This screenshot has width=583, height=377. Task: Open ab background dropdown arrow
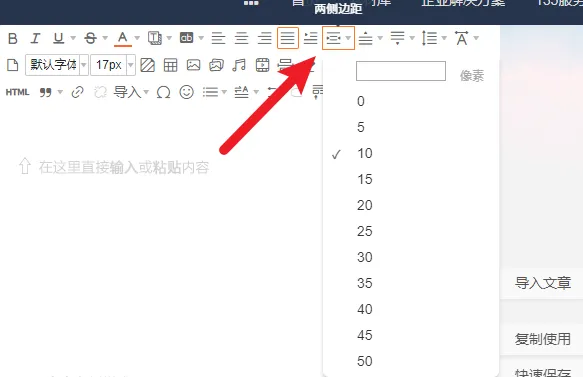[201, 38]
